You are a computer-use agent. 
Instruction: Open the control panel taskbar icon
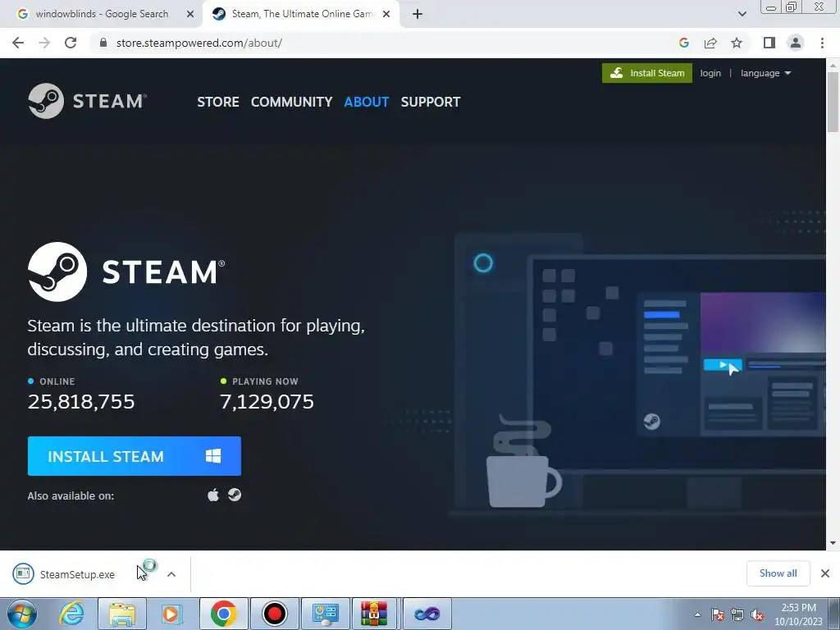tap(326, 614)
